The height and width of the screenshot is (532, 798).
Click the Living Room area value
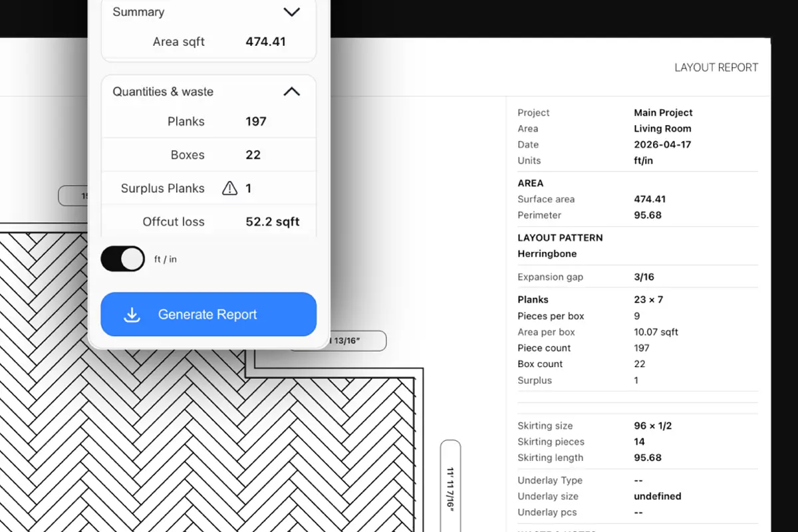coord(662,128)
